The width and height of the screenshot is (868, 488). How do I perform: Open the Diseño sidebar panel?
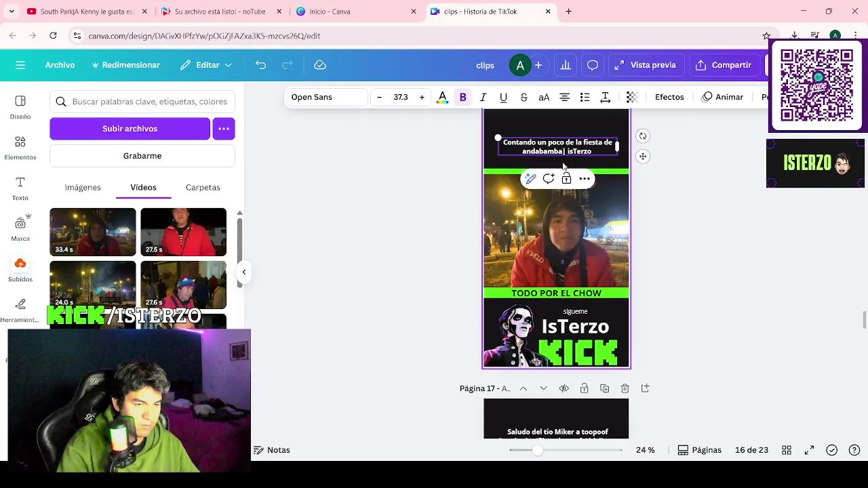[20, 107]
